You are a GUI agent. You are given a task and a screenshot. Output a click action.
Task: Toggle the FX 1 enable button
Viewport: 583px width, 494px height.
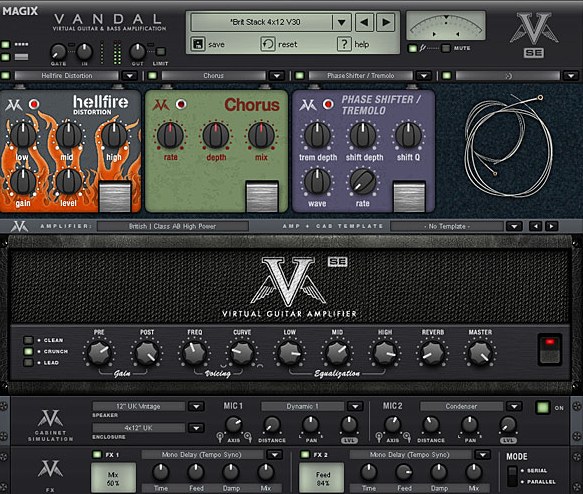tap(97, 454)
